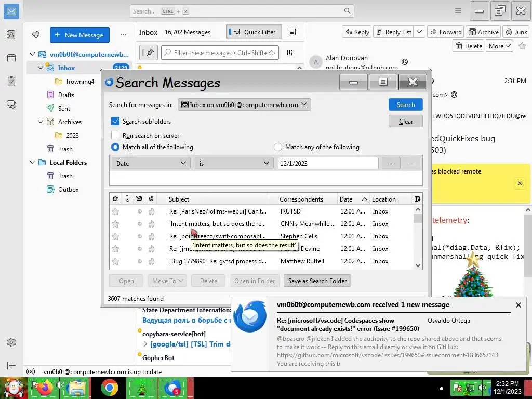Click the Santa start menu button
The image size is (532, 399).
(13, 388)
